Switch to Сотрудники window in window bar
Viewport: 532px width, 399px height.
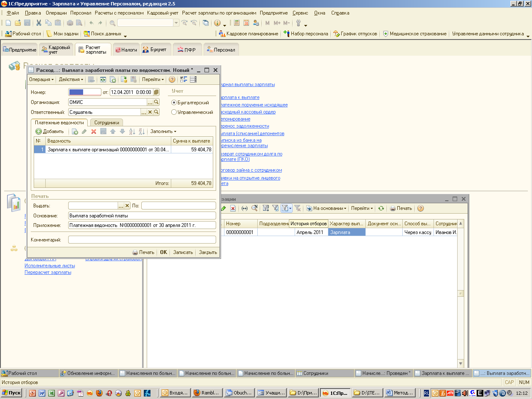pos(324,373)
